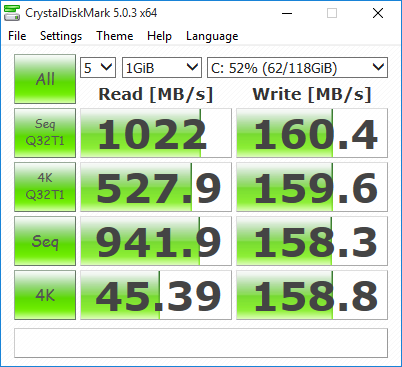Open the Settings menu
The width and height of the screenshot is (402, 367).
[x=61, y=36]
